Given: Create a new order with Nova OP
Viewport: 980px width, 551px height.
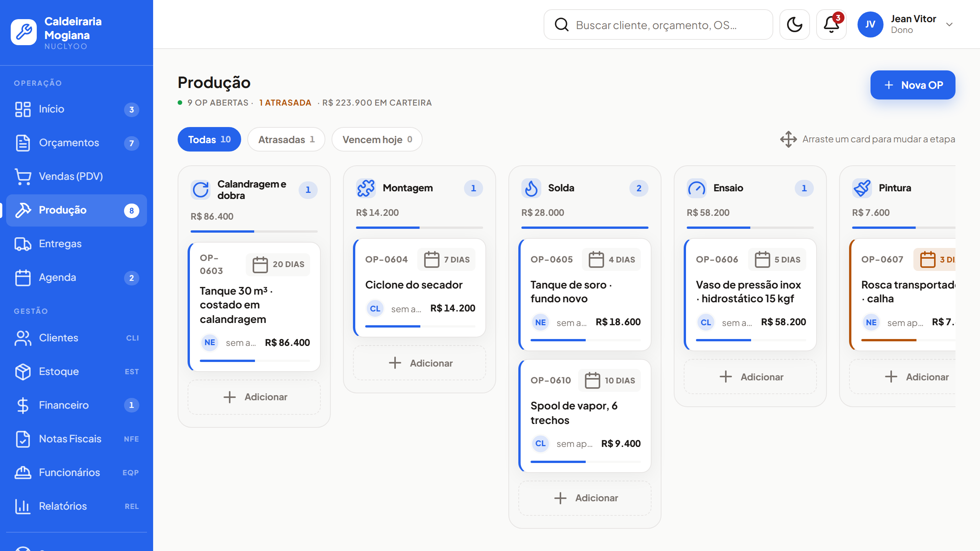Looking at the screenshot, I should click(x=913, y=85).
